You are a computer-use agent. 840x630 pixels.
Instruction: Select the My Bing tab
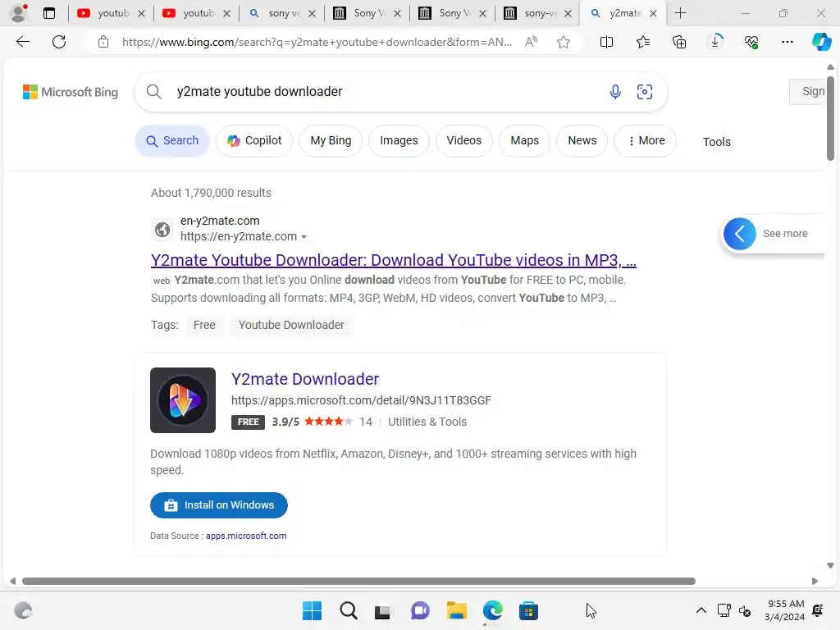coord(331,141)
